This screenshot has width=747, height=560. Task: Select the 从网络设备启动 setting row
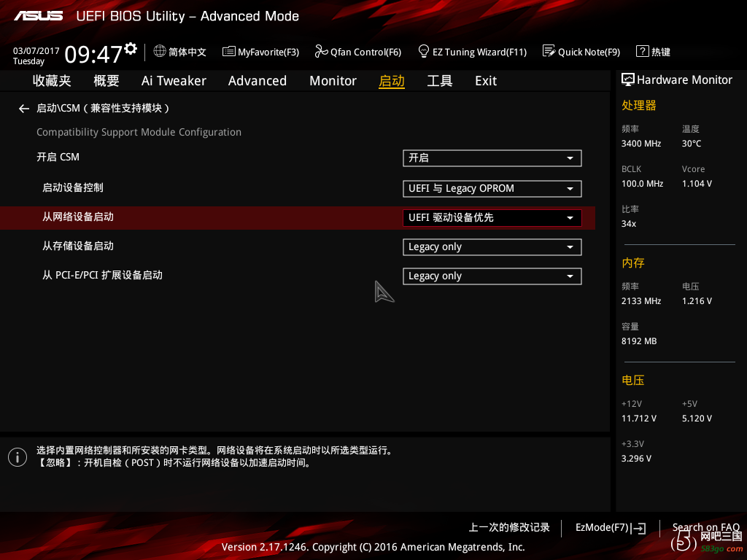298,217
